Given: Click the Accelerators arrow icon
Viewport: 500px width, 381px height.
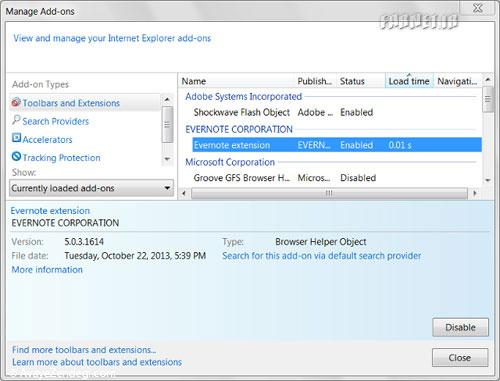Looking at the screenshot, I should point(16,138).
